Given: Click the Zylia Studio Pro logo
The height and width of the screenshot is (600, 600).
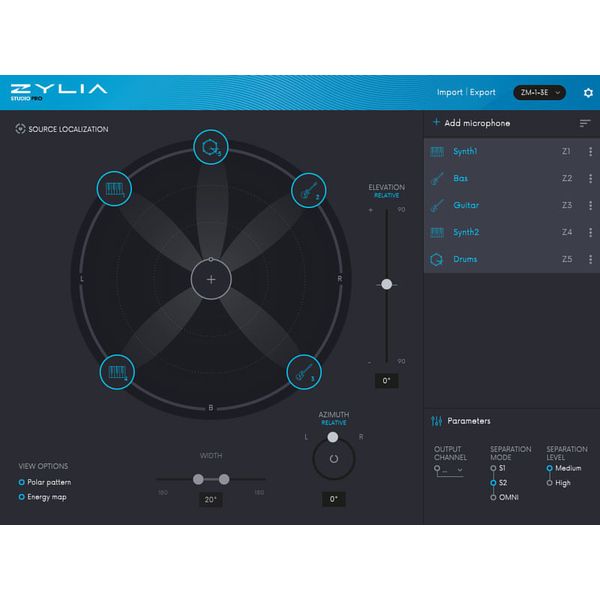Looking at the screenshot, I should (x=59, y=92).
